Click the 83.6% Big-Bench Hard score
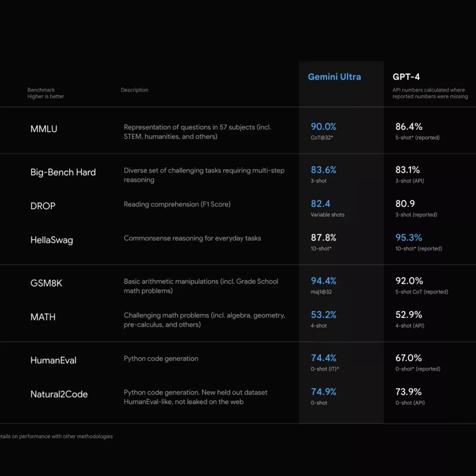The width and height of the screenshot is (476, 476). [x=324, y=170]
